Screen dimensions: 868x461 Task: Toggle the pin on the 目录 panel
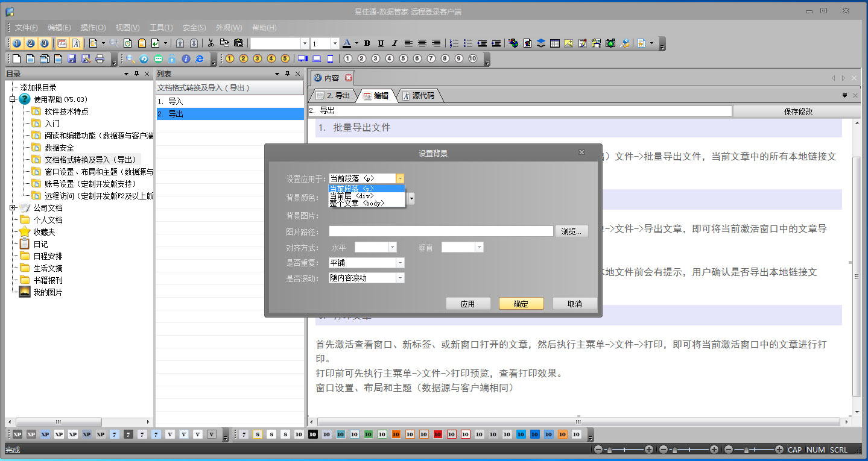click(136, 74)
